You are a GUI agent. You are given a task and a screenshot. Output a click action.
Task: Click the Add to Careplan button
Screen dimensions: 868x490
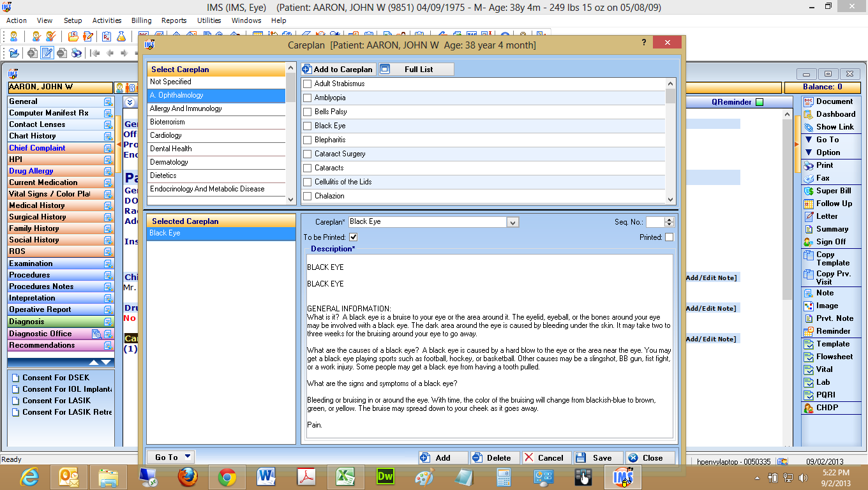tap(338, 69)
